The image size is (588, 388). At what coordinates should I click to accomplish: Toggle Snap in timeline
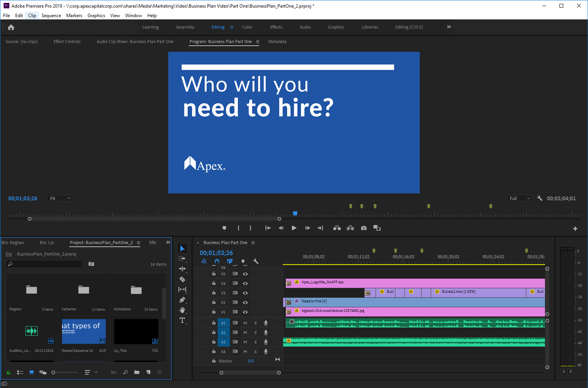click(x=217, y=261)
